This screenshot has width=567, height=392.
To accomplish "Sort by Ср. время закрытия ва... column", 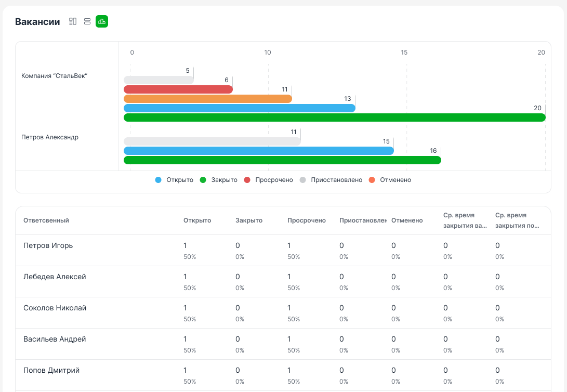I will click(465, 220).
